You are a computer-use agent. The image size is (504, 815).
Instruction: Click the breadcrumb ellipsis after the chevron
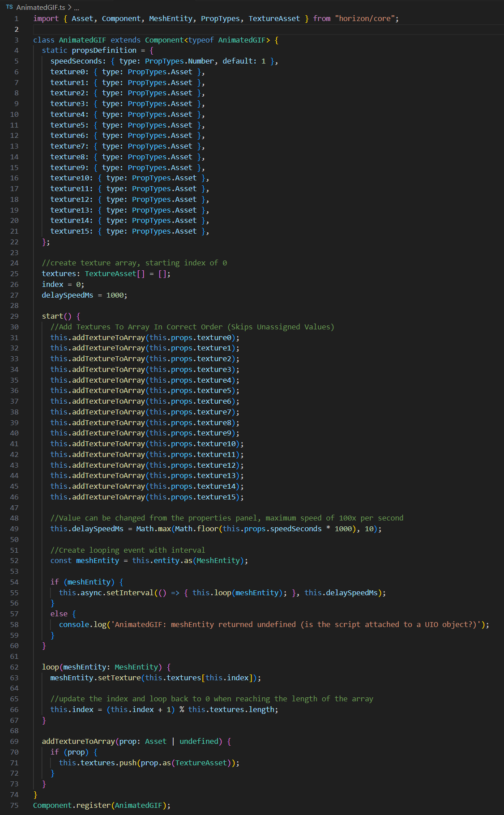tap(77, 8)
